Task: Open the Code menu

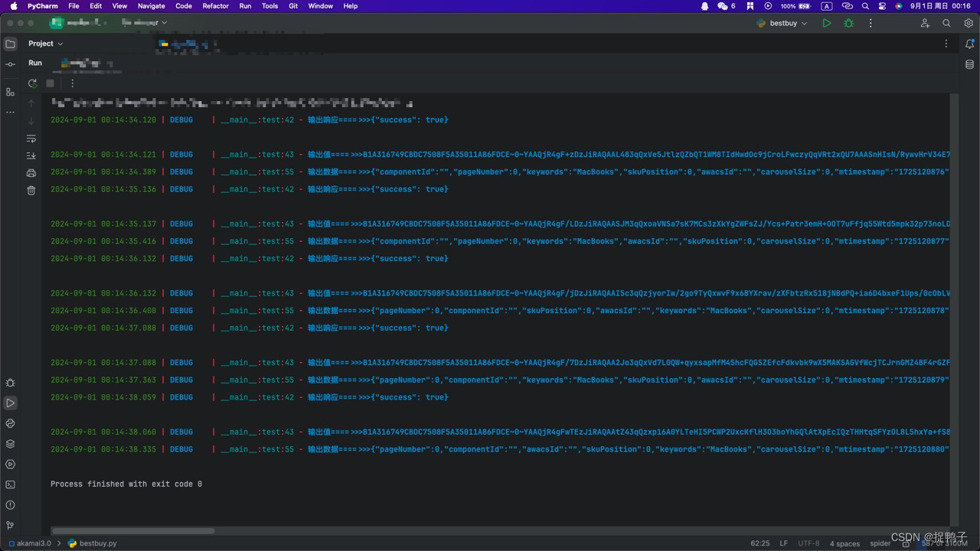Action: (184, 5)
